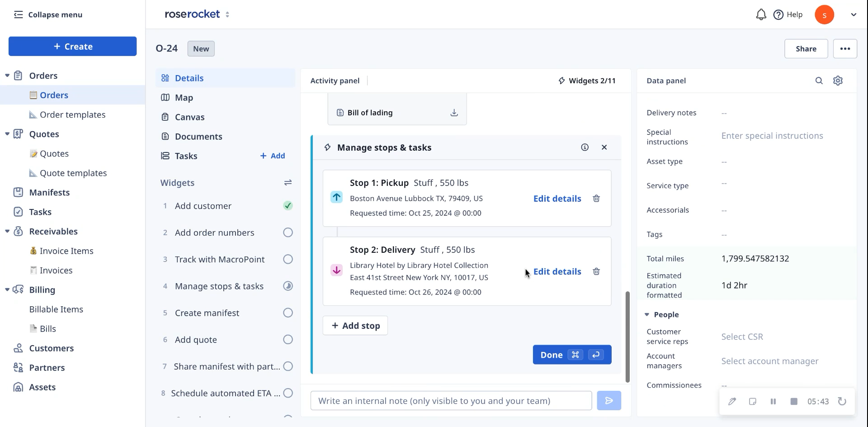Collapse the Receivables section in sidebar
Viewport: 868px width, 427px height.
pyautogui.click(x=7, y=231)
